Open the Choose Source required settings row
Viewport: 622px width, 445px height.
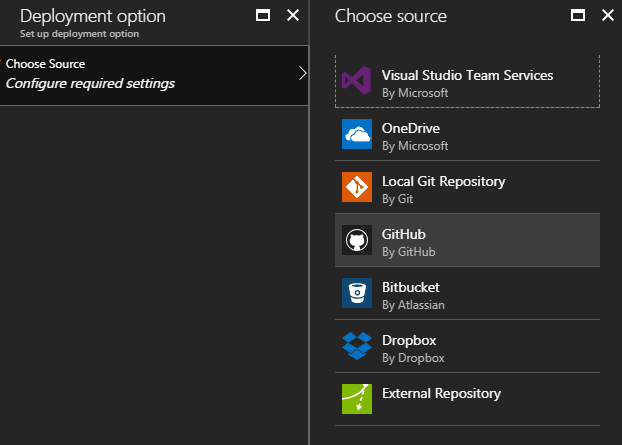coord(154,75)
